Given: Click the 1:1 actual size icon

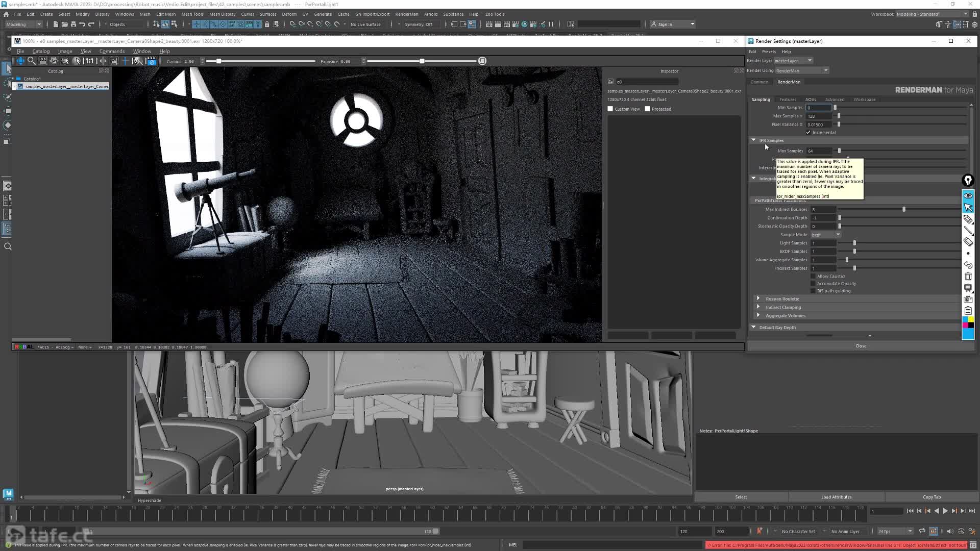Looking at the screenshot, I should 89,61.
